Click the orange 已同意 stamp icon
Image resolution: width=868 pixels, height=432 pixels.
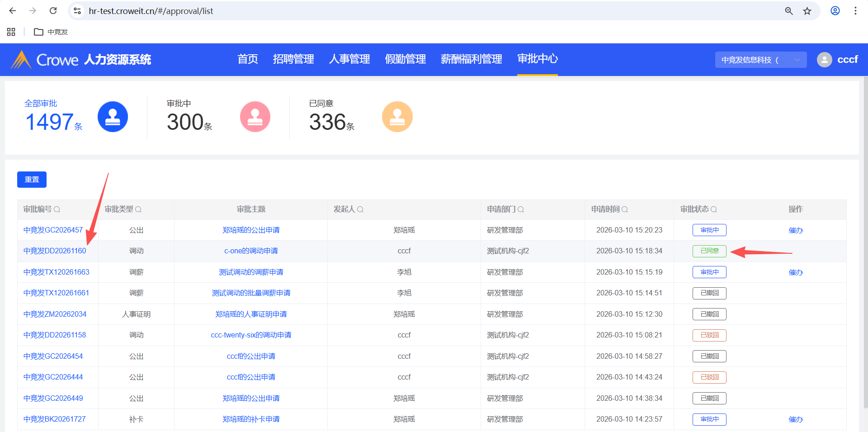coord(397,117)
